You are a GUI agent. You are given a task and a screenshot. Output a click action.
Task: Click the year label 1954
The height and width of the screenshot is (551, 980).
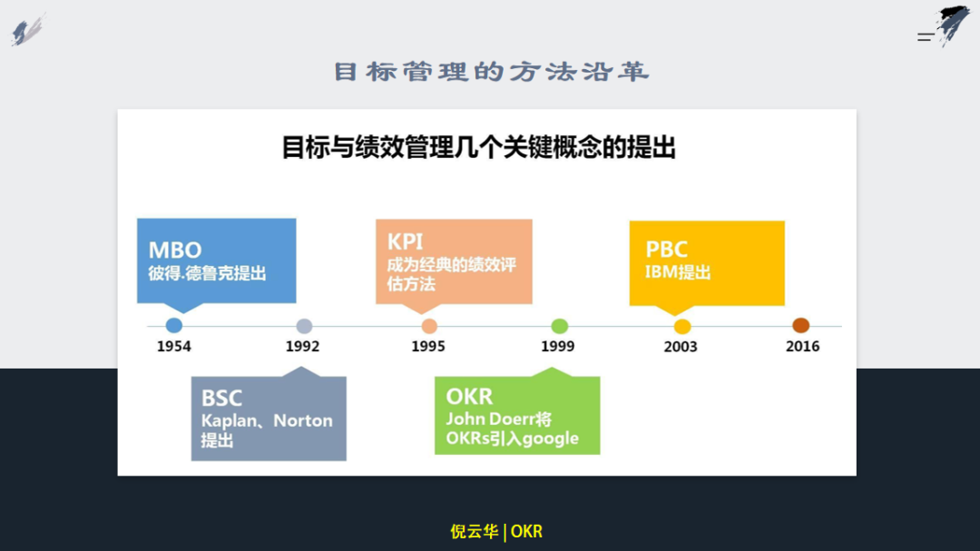click(x=173, y=347)
